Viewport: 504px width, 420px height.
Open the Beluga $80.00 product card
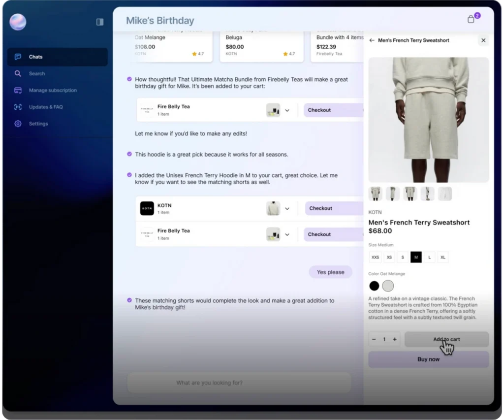click(262, 47)
